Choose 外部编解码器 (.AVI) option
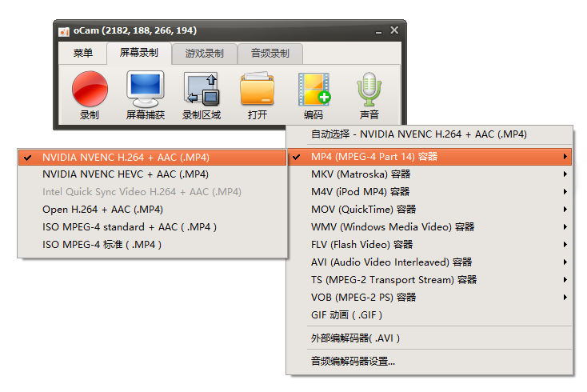This screenshot has height=392, width=587. pyautogui.click(x=429, y=338)
